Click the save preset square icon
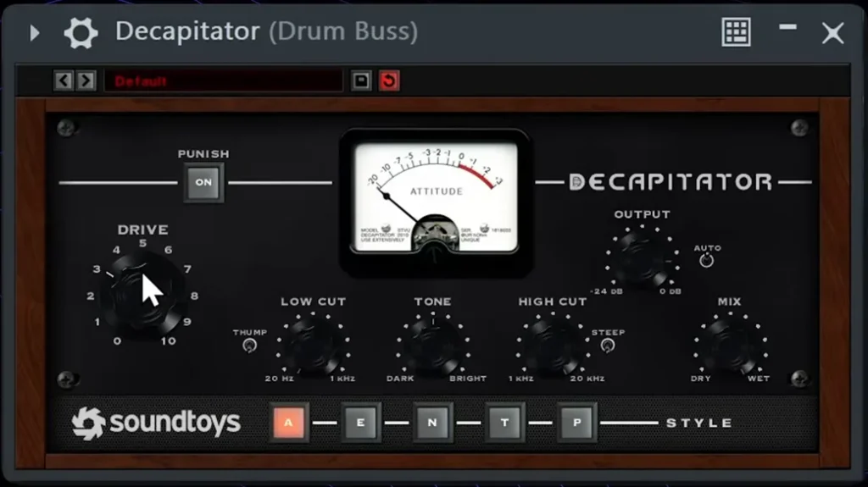Screen dimensions: 868x487 tap(361, 80)
